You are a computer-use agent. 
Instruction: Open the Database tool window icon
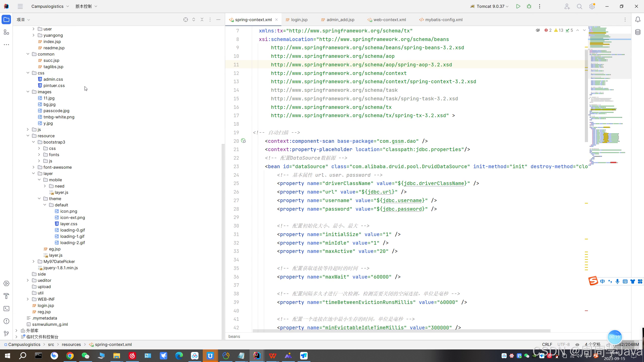point(638,32)
